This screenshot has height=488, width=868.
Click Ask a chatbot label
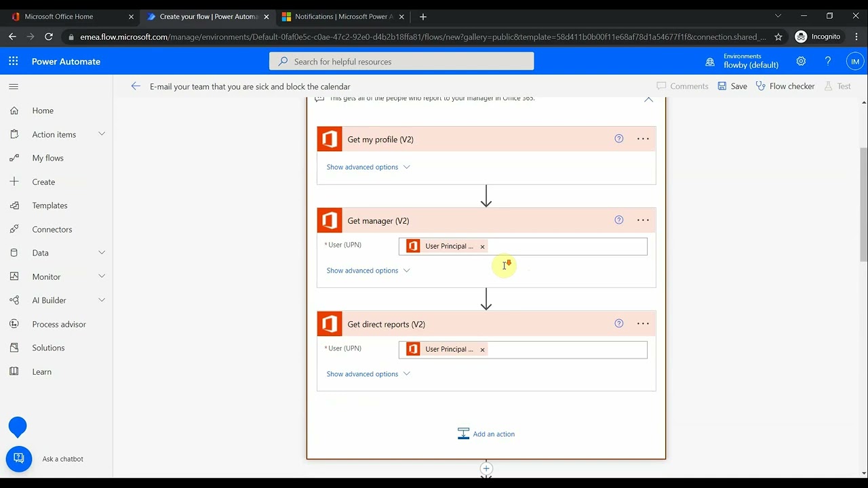tap(62, 459)
